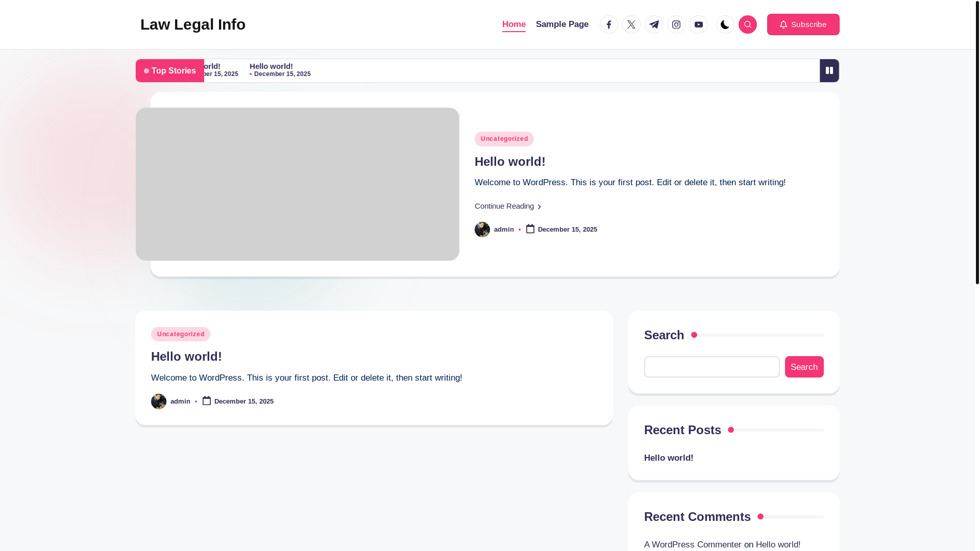Open the Facebook social icon

tap(608, 24)
